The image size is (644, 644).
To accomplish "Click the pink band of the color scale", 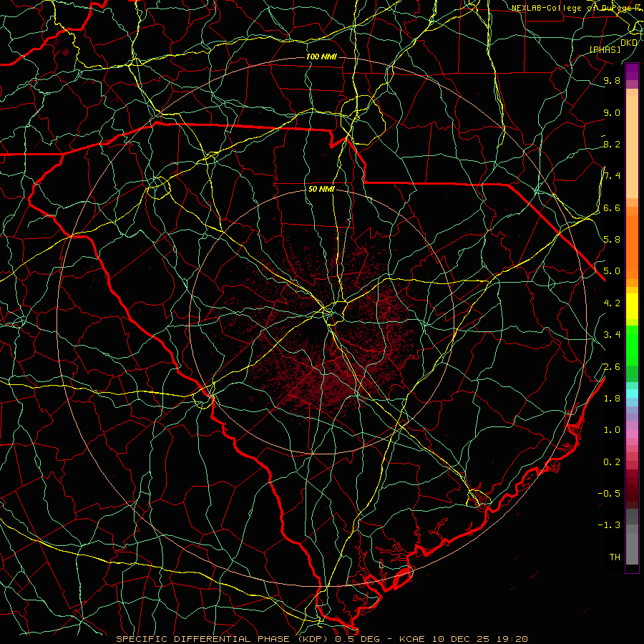I will point(632,434).
